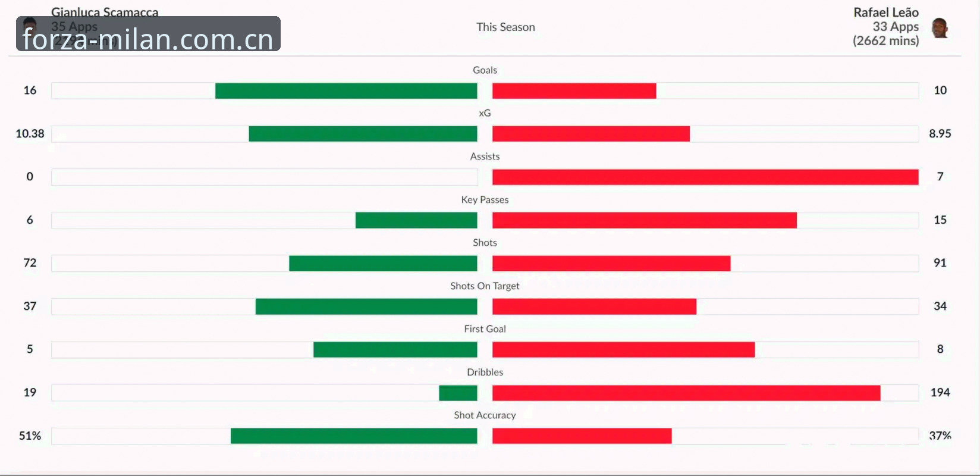
Task: Click the green First Goal bar
Action: tap(395, 349)
